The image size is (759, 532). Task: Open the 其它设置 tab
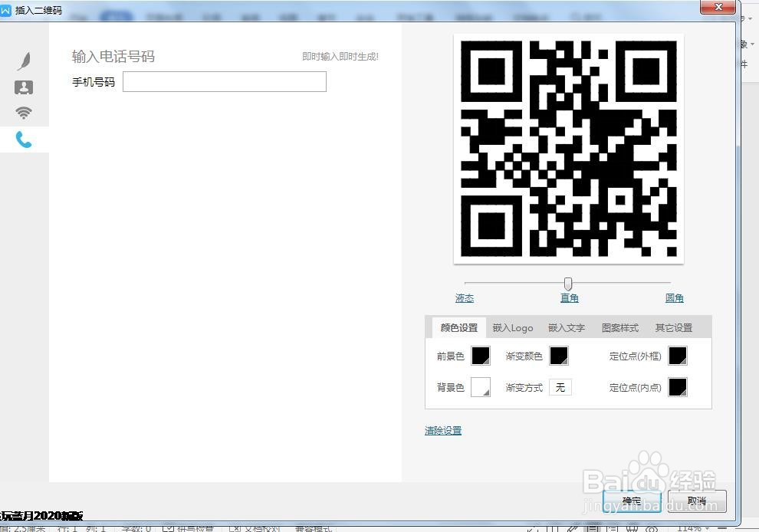[x=674, y=328]
